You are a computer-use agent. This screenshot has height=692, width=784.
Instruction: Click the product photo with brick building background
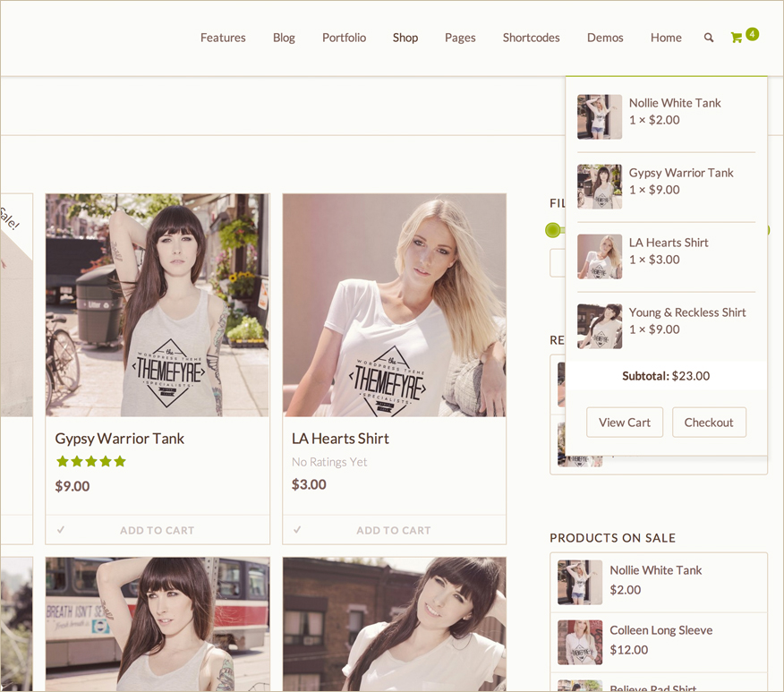[x=394, y=625]
